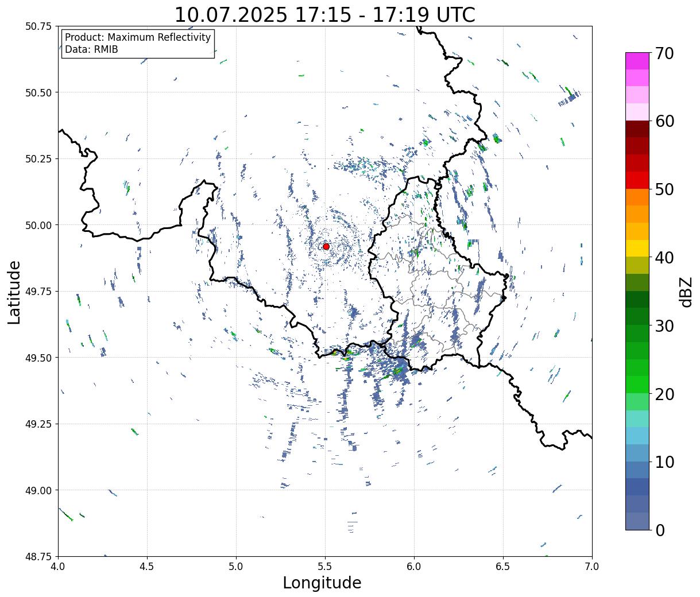Click the colorbar tick label 0

tap(659, 530)
